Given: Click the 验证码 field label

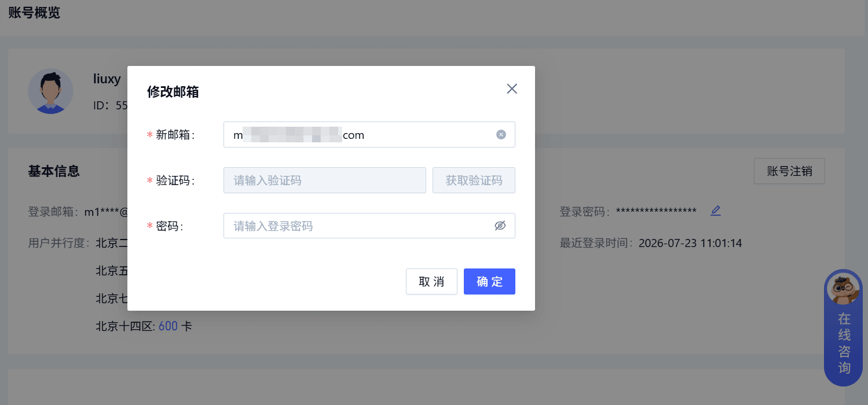Looking at the screenshot, I should [175, 181].
